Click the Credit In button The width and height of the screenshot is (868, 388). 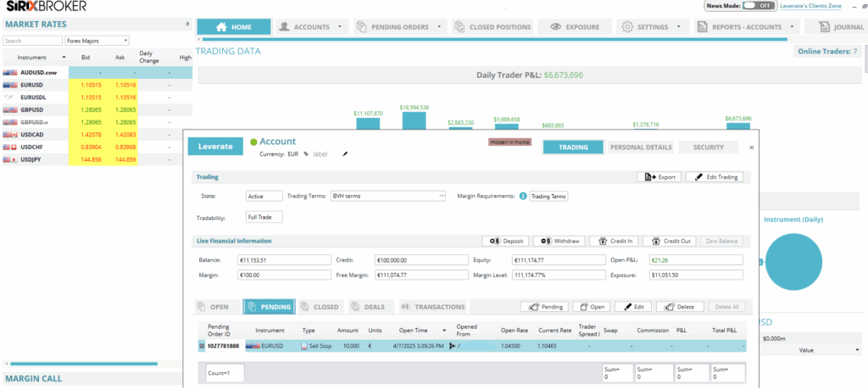613,241
